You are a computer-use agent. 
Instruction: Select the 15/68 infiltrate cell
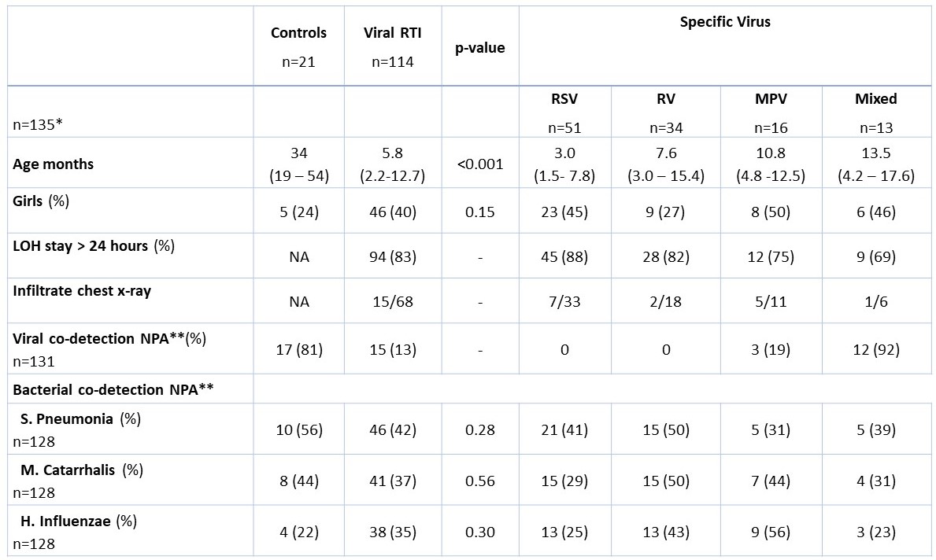[x=393, y=302]
